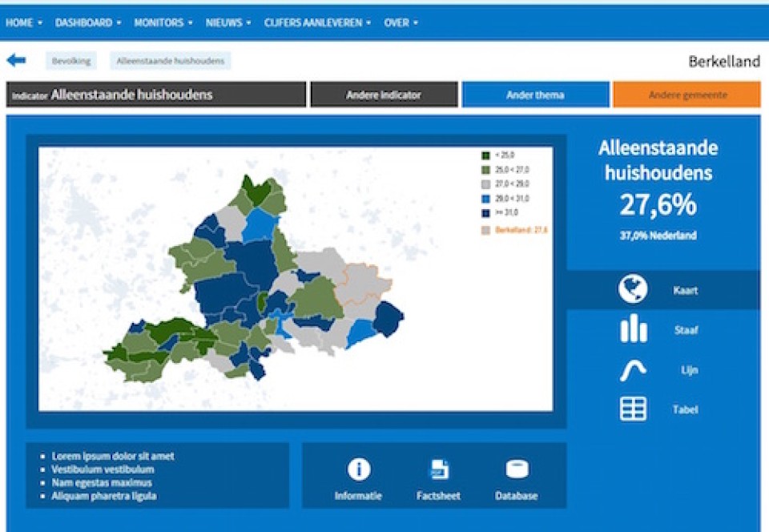Image resolution: width=769 pixels, height=532 pixels.
Task: Select the Bevolking breadcrumb tag
Action: [x=71, y=61]
